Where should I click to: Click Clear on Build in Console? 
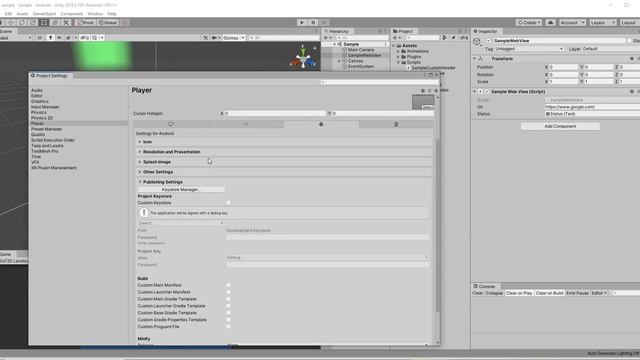[549, 293]
